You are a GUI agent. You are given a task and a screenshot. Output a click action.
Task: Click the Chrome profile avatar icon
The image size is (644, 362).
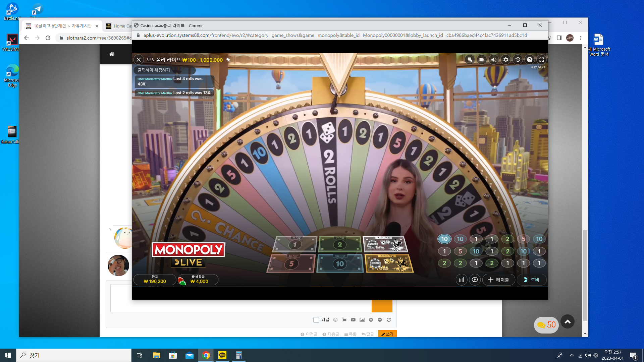(570, 38)
